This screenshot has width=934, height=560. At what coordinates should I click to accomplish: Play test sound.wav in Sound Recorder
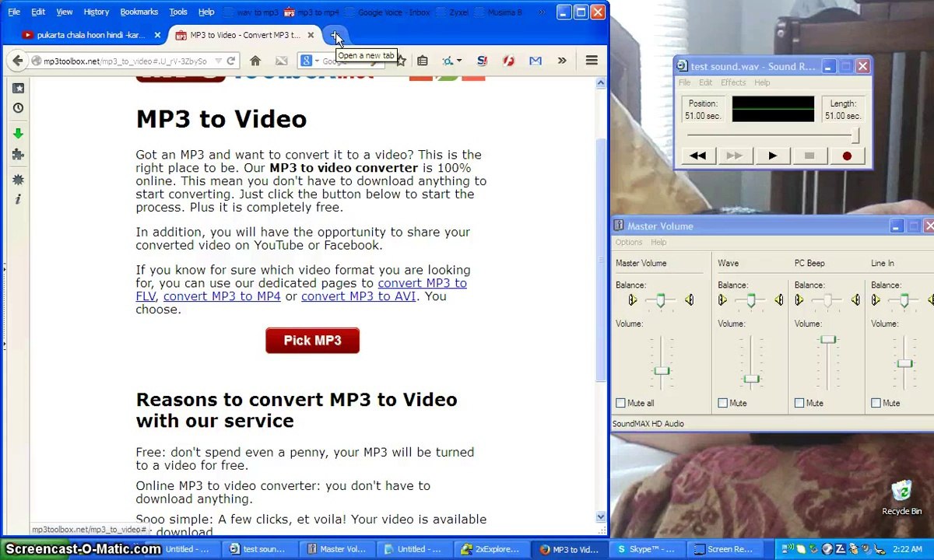[x=772, y=156]
